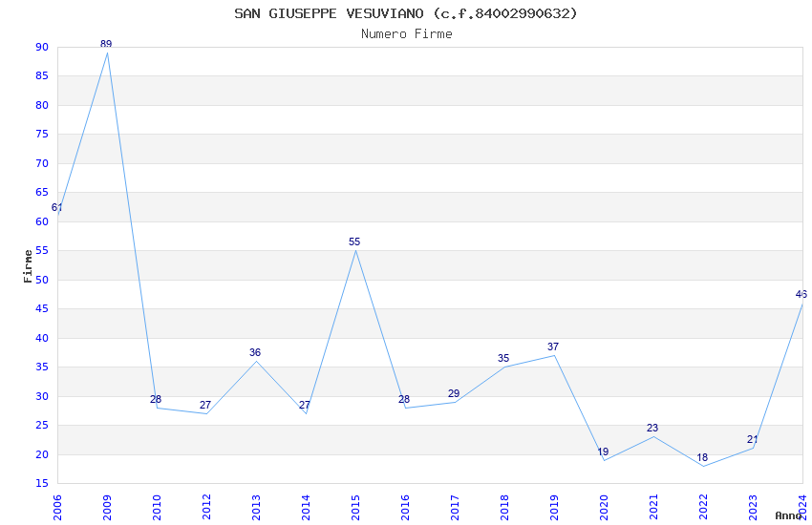Select the data point labeled 37
The image size is (812, 525).
point(554,355)
